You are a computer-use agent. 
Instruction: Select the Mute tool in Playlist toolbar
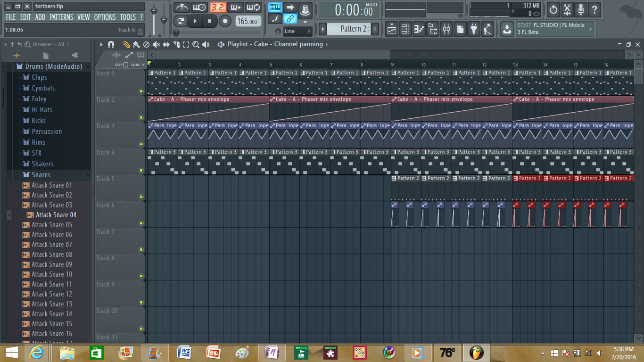click(156, 44)
